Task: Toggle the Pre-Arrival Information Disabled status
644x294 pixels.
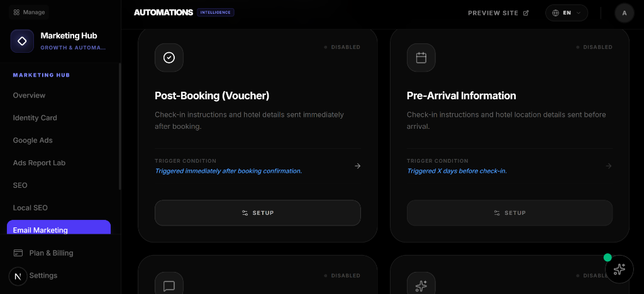Action: pyautogui.click(x=594, y=47)
